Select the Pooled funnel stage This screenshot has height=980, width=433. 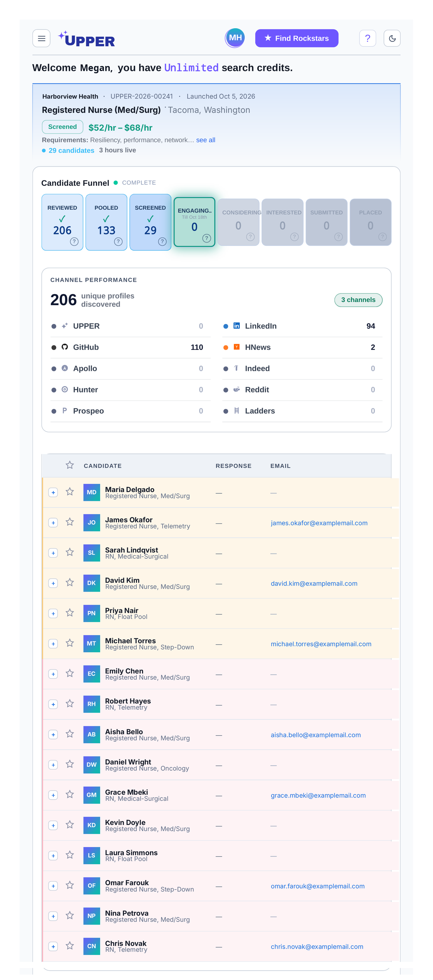[x=107, y=222]
